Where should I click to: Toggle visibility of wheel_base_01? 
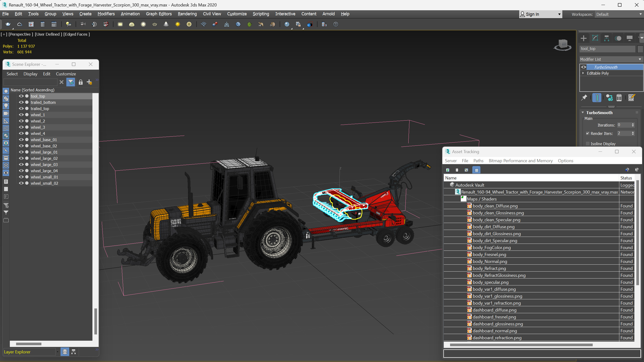click(21, 140)
